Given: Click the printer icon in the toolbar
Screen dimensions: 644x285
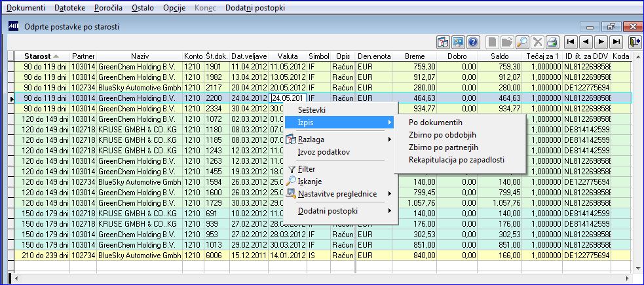Looking at the screenshot, I should coord(552,42).
